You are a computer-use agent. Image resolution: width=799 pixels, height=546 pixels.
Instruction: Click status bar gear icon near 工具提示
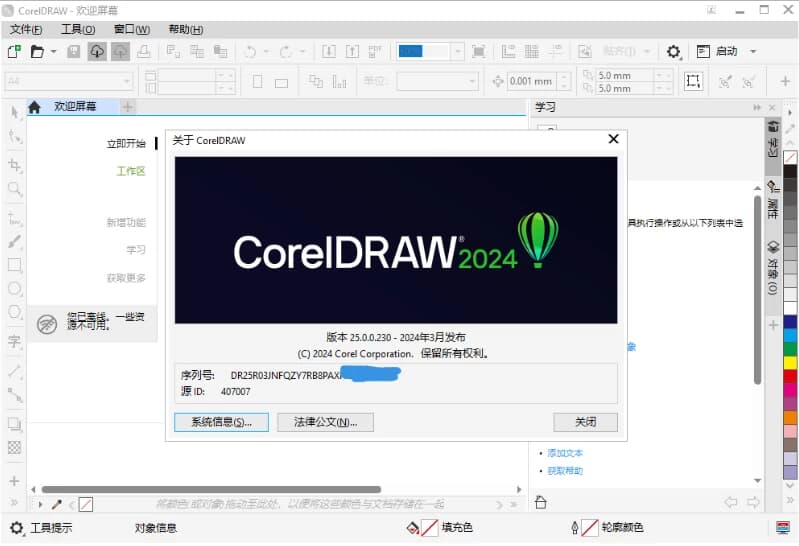pyautogui.click(x=16, y=528)
